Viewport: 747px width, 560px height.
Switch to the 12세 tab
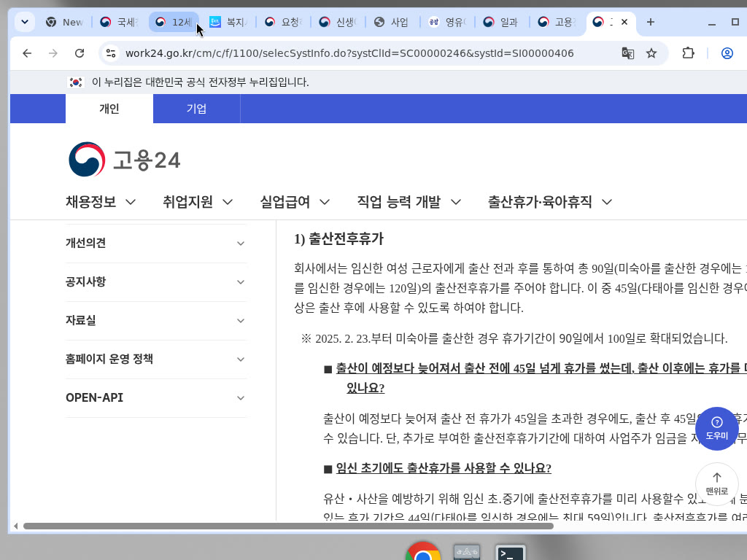click(x=174, y=23)
